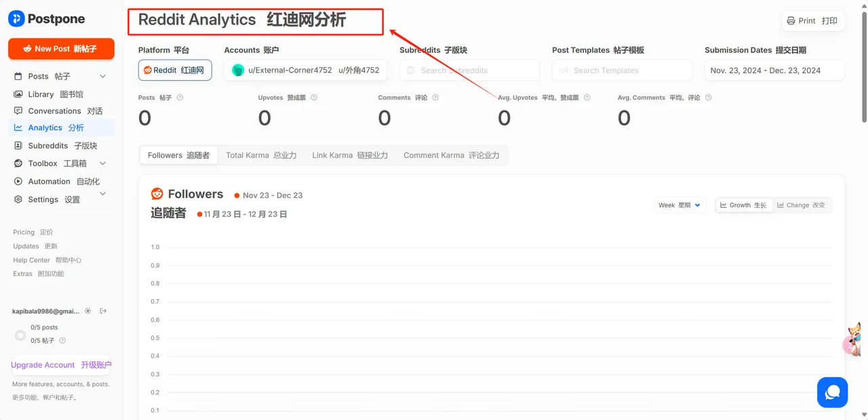Expand the Toolbox sidebar menu chevron
Screen dimensions: 868x420
point(103,164)
